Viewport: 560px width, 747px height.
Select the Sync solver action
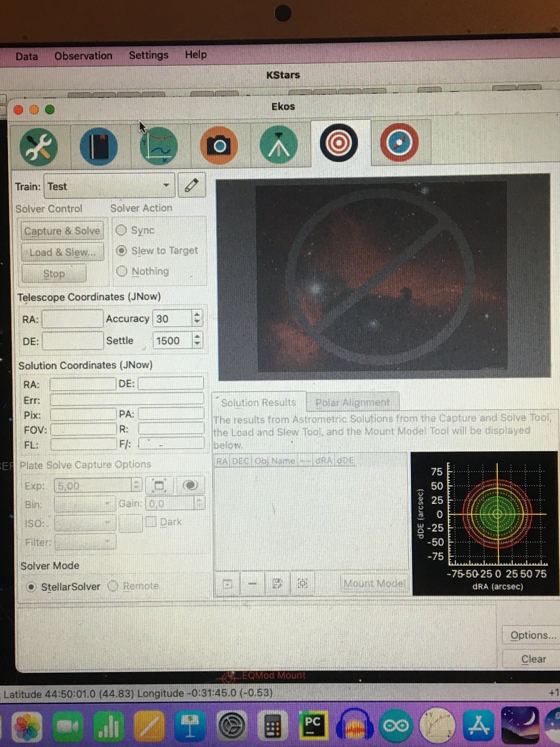pyautogui.click(x=121, y=230)
